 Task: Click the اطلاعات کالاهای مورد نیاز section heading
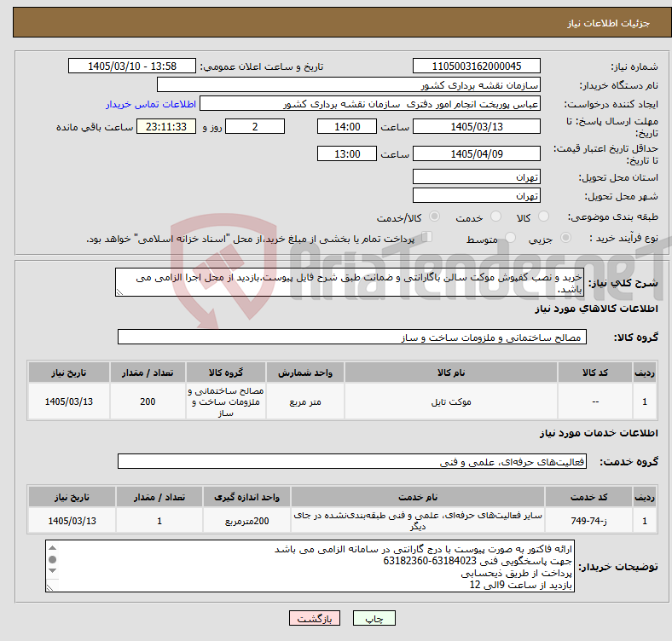[596, 309]
